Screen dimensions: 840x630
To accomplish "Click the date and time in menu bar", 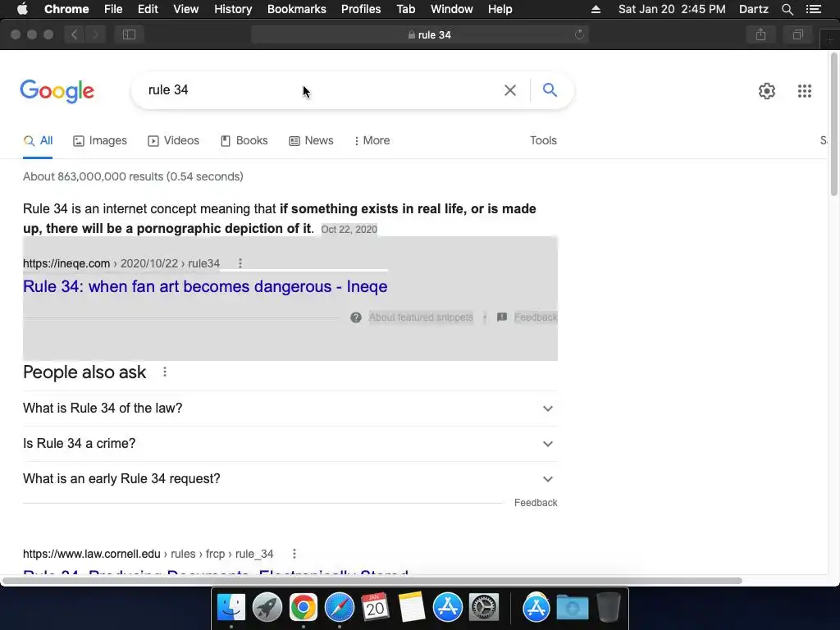I will point(672,9).
